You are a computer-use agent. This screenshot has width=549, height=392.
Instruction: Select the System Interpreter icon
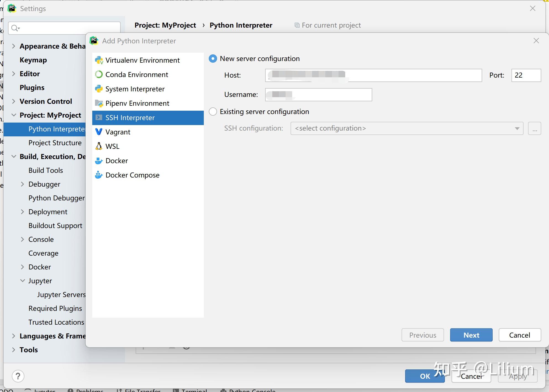click(x=99, y=89)
